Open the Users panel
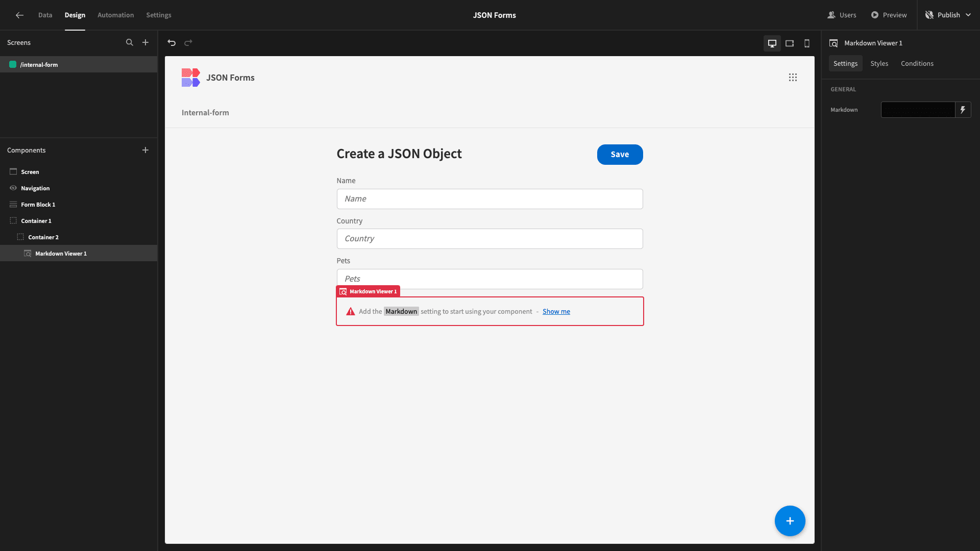This screenshot has height=551, width=980. pyautogui.click(x=842, y=15)
